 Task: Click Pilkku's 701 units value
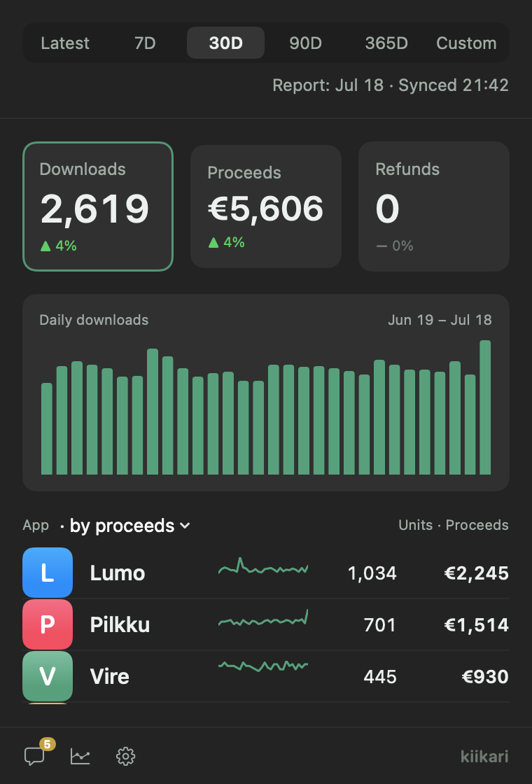click(x=379, y=625)
